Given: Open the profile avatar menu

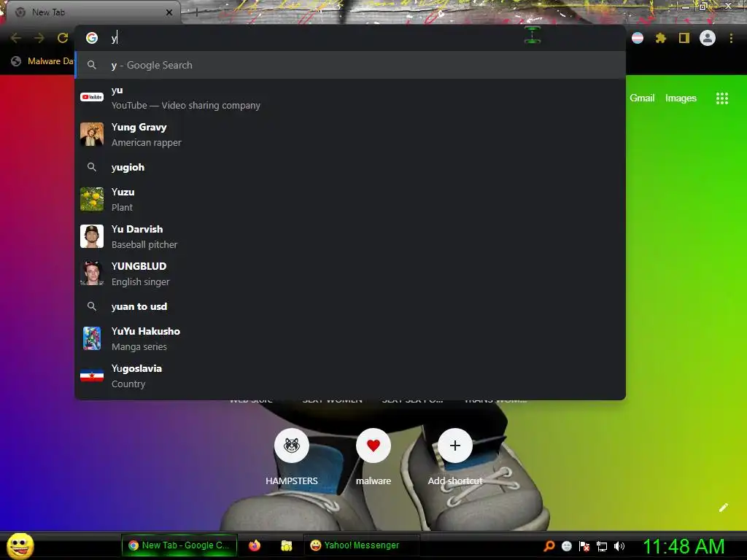Looking at the screenshot, I should pyautogui.click(x=708, y=38).
